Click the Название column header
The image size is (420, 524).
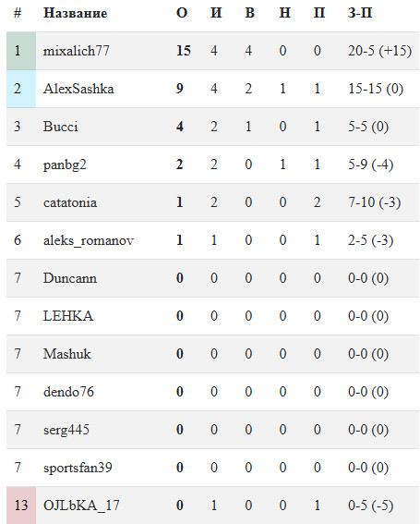[x=75, y=13]
